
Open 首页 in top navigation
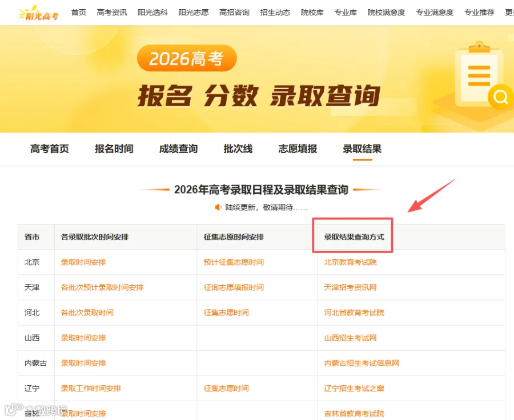coord(79,13)
